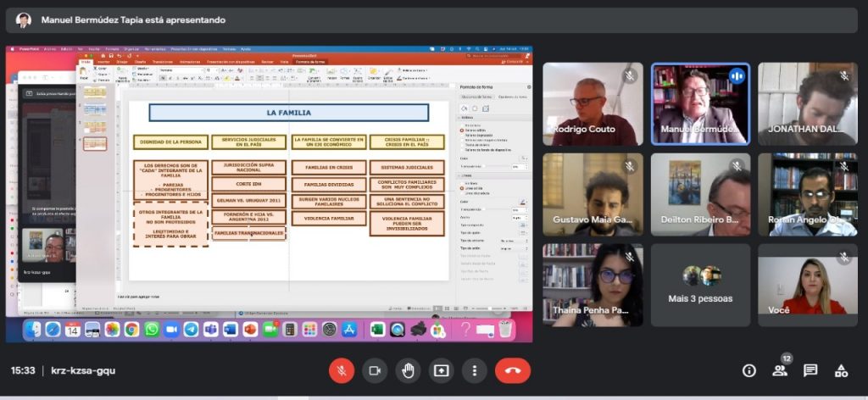The height and width of the screenshot is (400, 868).
Task: Open the Telegram icon in the dock
Action: click(x=191, y=330)
